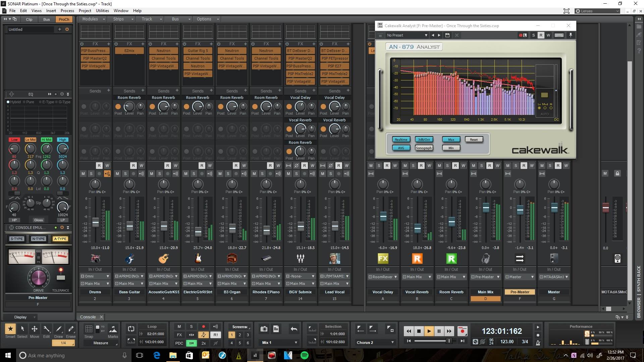Select the Smart tool in toolbar
The width and height of the screenshot is (644, 362).
coord(10,328)
